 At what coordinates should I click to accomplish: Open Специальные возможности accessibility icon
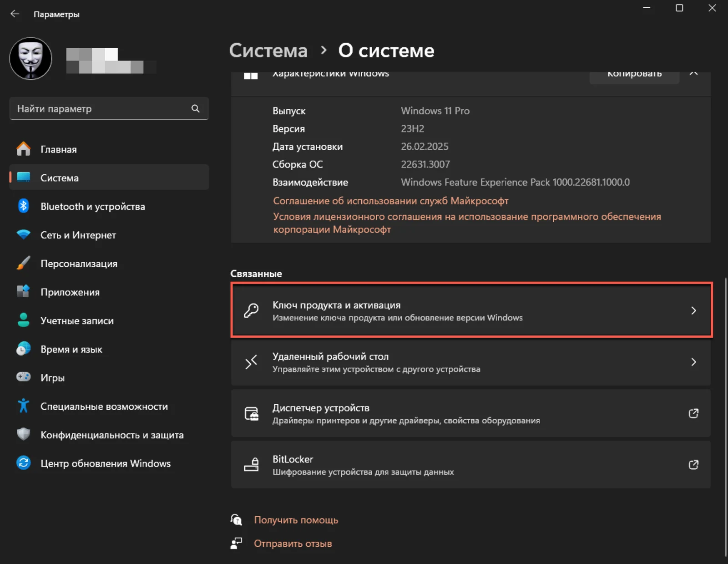point(24,406)
